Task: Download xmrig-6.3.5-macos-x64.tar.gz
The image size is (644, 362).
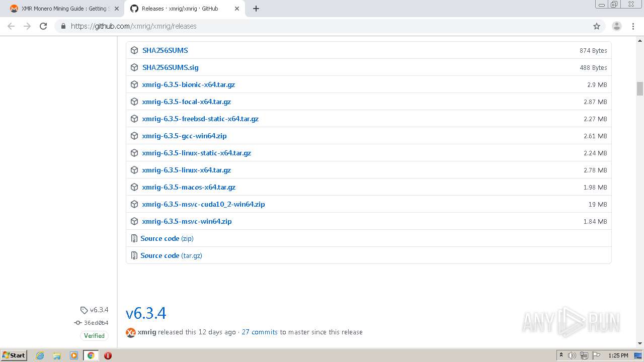Action: pyautogui.click(x=189, y=187)
